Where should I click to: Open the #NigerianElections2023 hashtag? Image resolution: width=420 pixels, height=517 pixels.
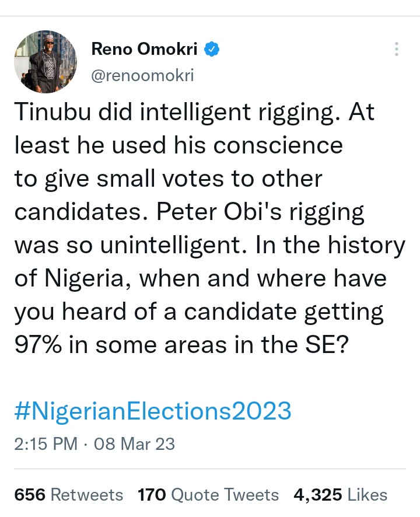(x=152, y=411)
